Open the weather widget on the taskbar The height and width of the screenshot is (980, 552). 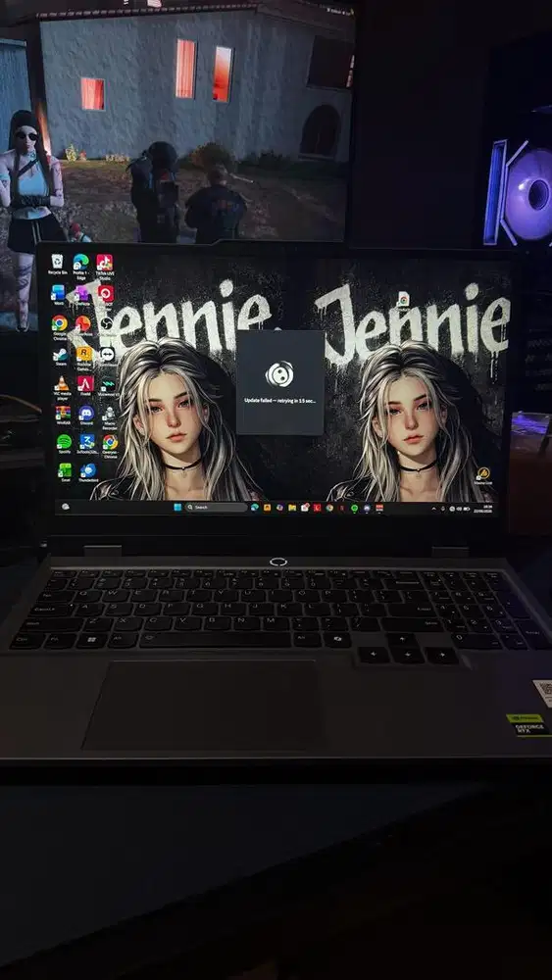[x=65, y=507]
